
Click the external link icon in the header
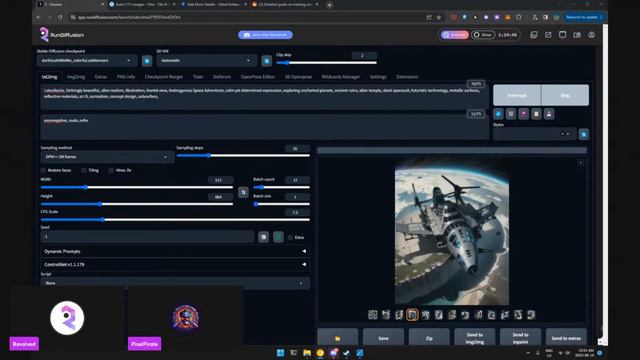(548, 35)
